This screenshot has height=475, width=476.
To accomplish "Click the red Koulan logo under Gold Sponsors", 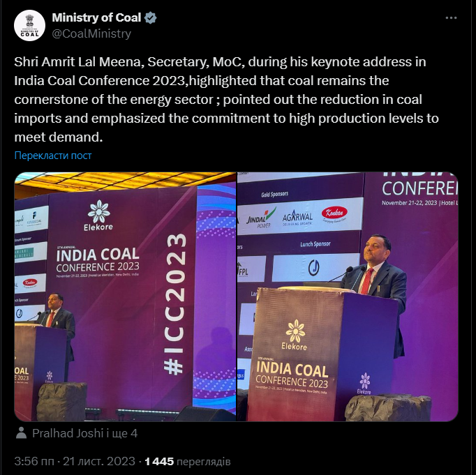I will [x=334, y=214].
